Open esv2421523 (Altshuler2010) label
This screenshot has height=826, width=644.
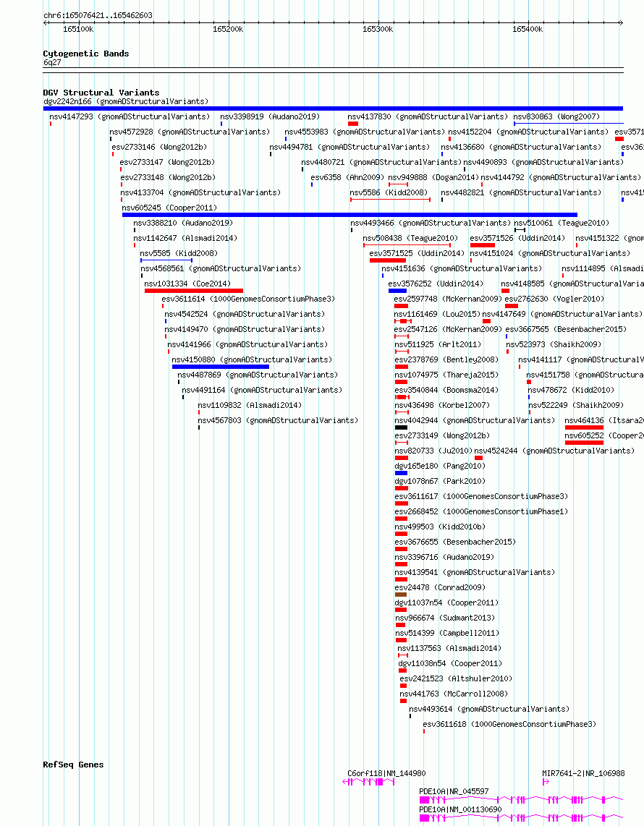point(457,680)
